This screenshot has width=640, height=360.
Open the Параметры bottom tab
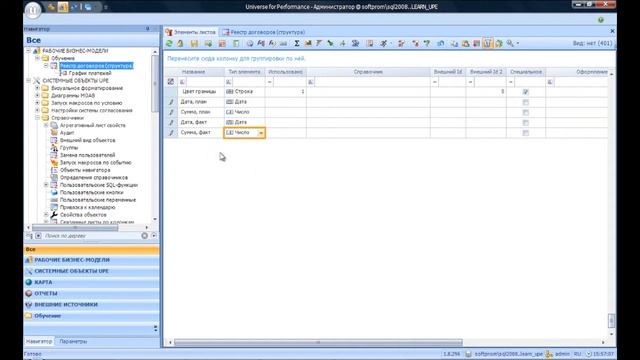(73, 341)
